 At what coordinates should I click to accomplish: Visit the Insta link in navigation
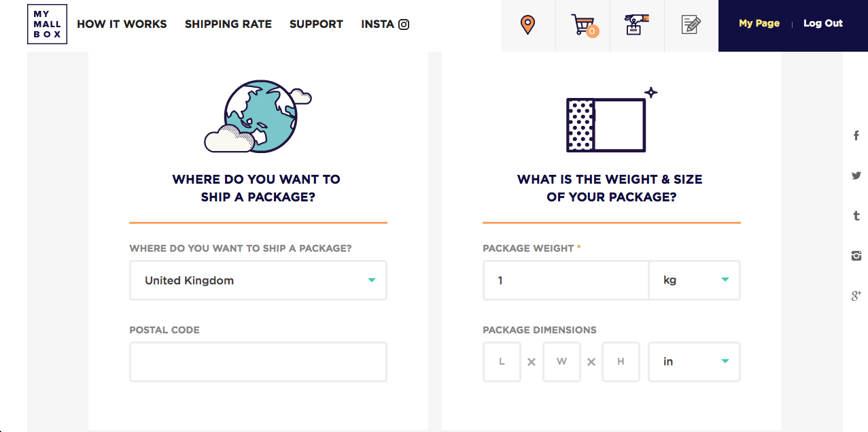pos(385,24)
